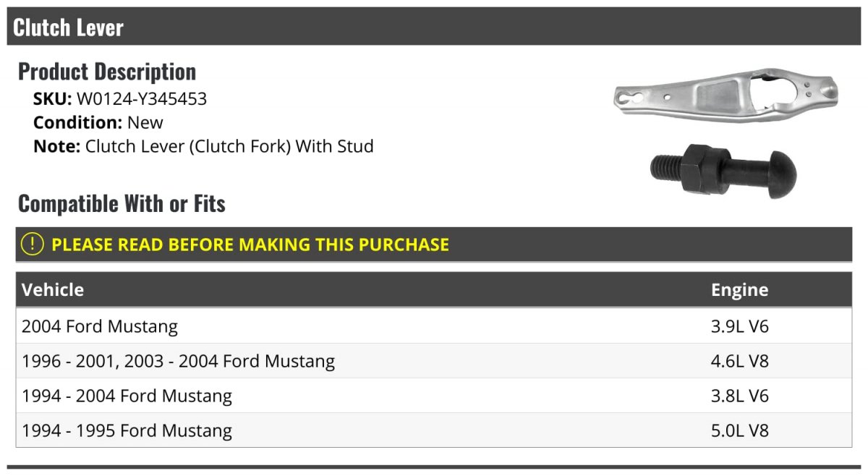Click the 3.9L V6 engine cell

[739, 326]
